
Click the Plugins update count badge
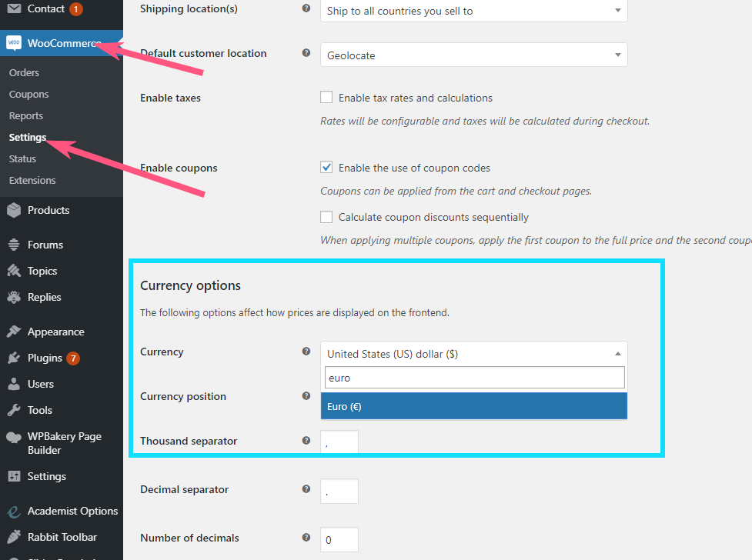pyautogui.click(x=73, y=358)
